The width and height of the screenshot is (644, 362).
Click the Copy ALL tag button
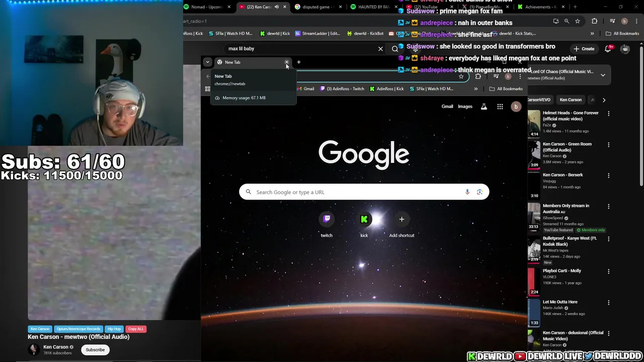coord(136,329)
